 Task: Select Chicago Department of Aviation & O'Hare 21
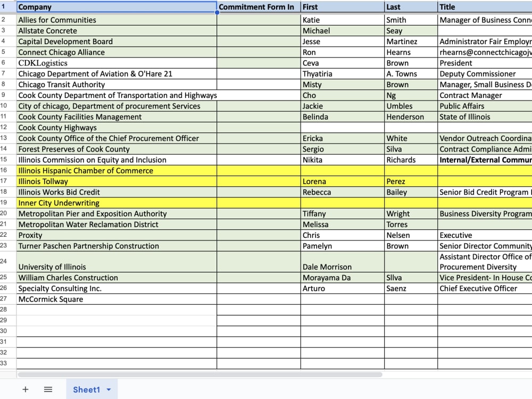(x=117, y=74)
